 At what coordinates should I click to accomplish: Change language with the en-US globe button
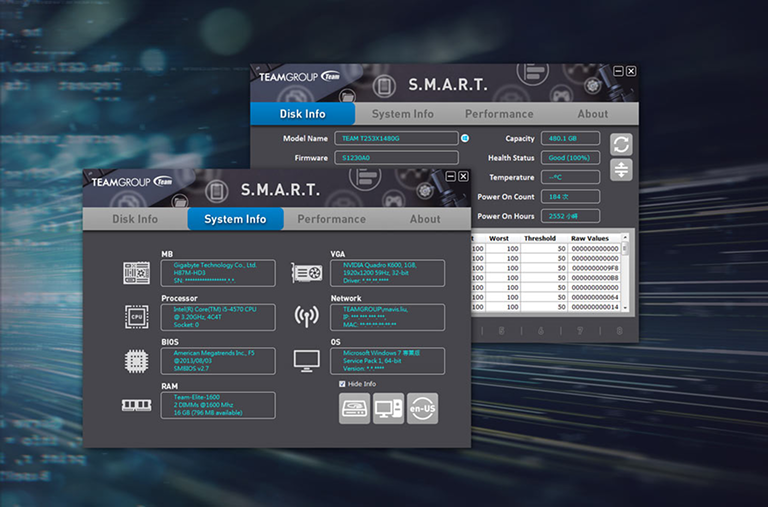pos(422,408)
